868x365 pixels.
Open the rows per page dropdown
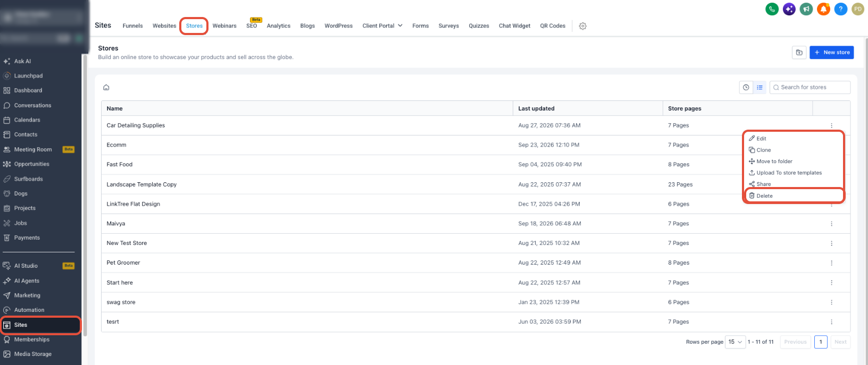click(736, 342)
